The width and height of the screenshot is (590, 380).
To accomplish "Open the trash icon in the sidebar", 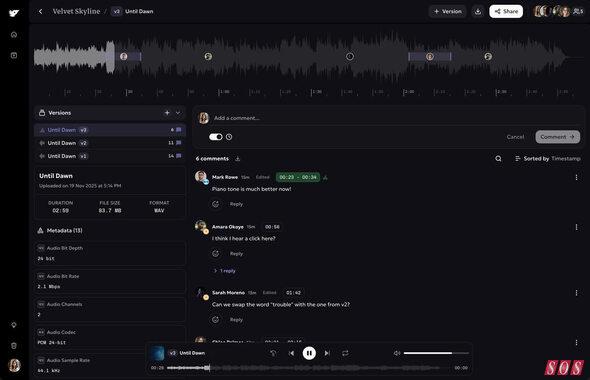I will pos(14,345).
